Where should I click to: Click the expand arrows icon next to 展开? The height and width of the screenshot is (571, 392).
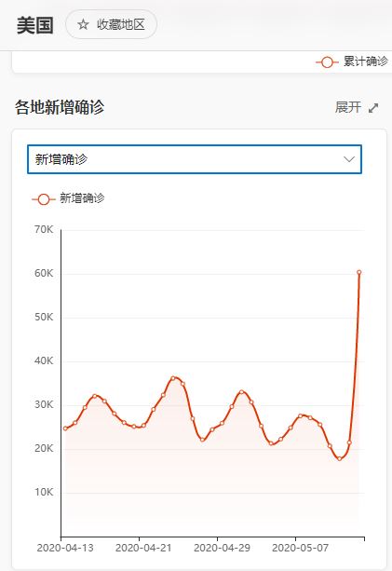373,108
